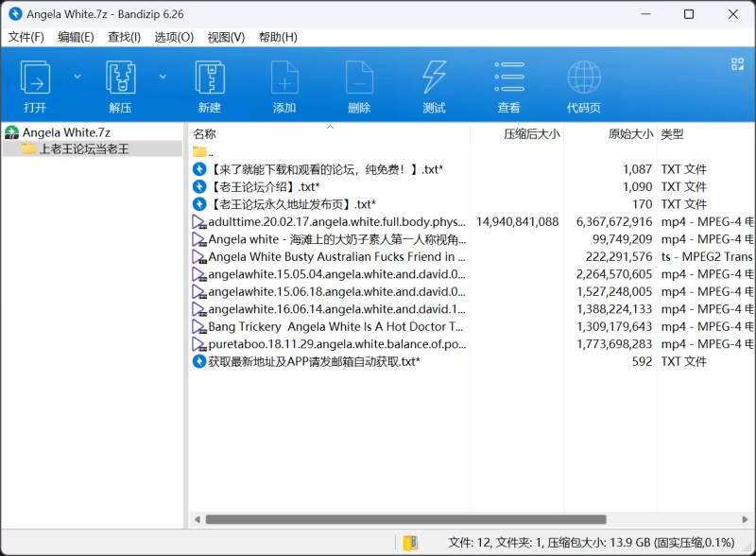Click the 222,291,576 original size cell

point(619,257)
